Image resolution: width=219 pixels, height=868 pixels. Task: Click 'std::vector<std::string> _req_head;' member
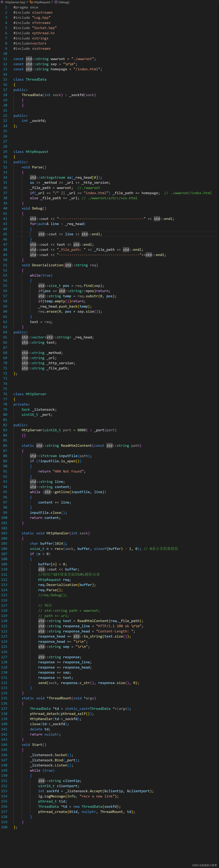(x=58, y=337)
